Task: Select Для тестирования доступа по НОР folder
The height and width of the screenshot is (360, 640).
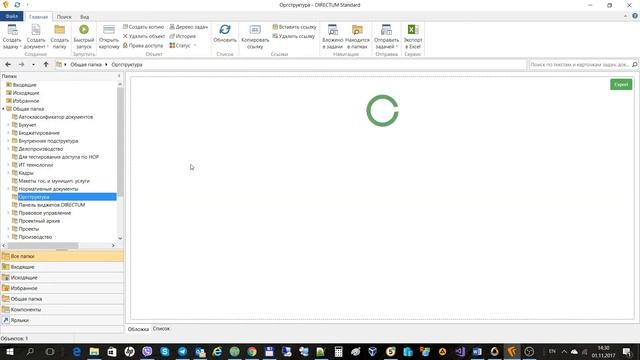Action: click(x=58, y=157)
